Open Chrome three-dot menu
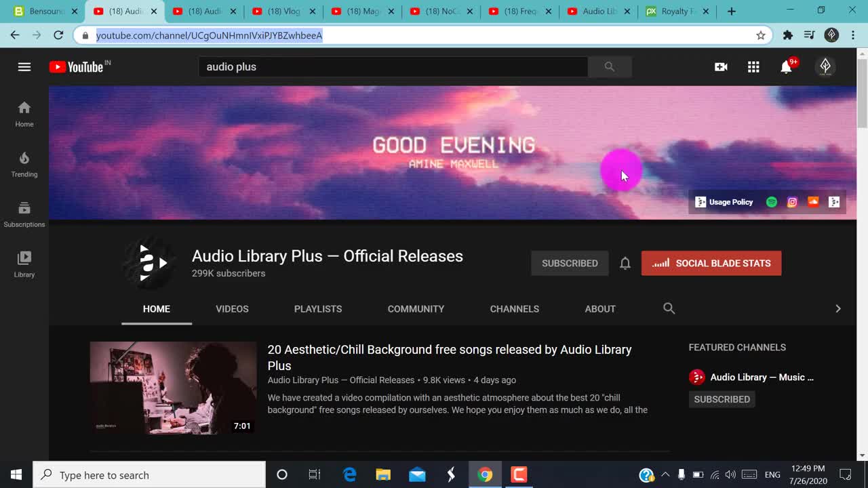Image resolution: width=868 pixels, height=488 pixels. (x=853, y=35)
